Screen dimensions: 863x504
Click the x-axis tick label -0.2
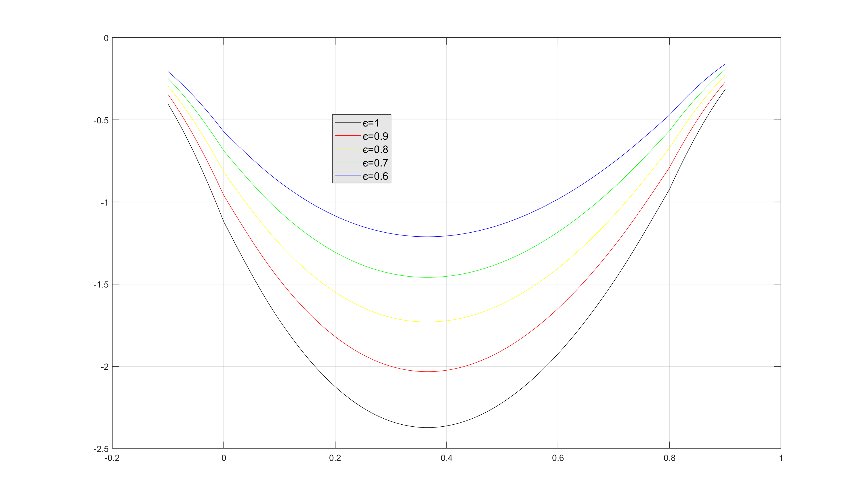(112, 458)
